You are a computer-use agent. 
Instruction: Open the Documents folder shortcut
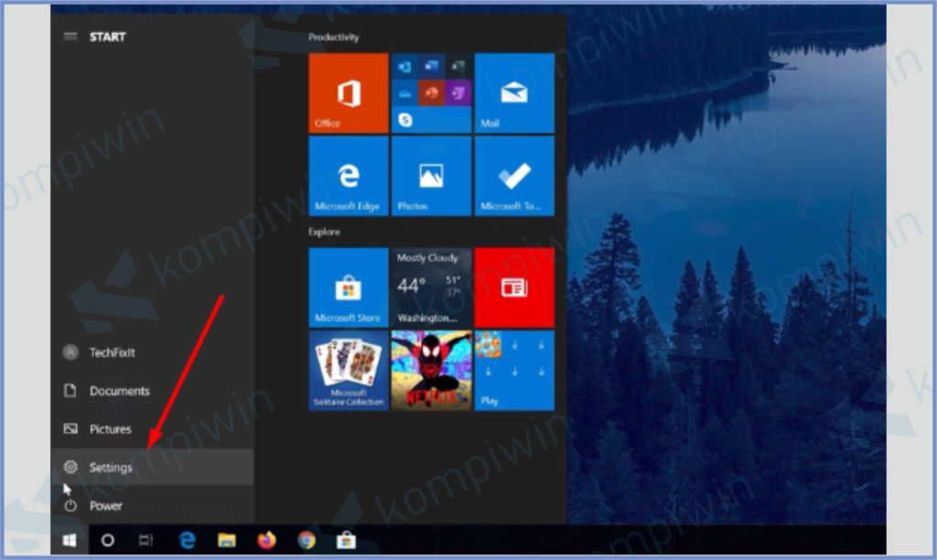119,391
